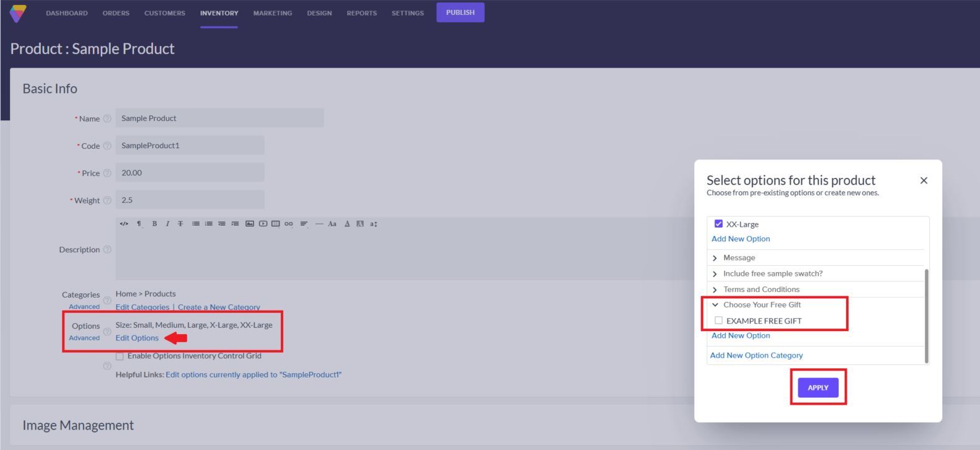The height and width of the screenshot is (450, 980).
Task: Open the Orders menu
Action: (116, 13)
